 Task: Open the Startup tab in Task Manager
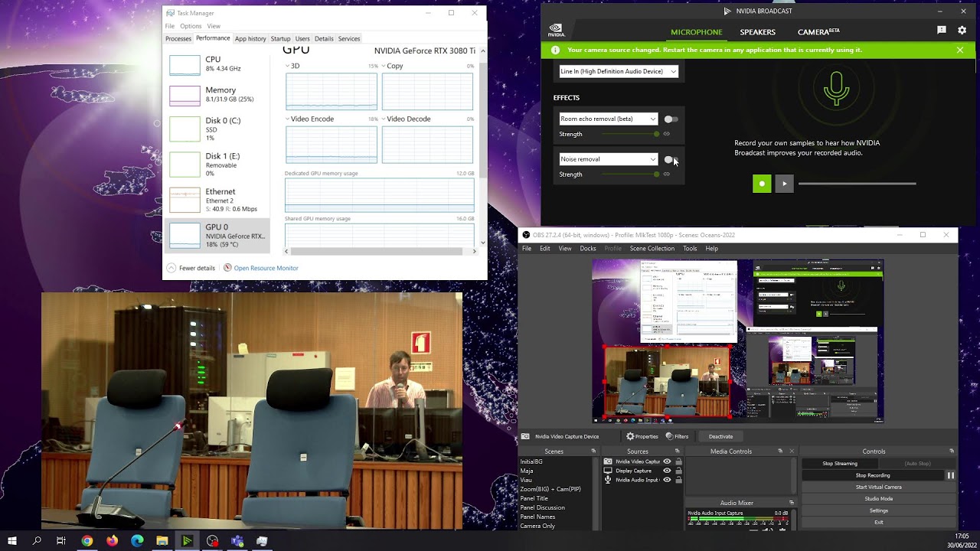click(280, 39)
